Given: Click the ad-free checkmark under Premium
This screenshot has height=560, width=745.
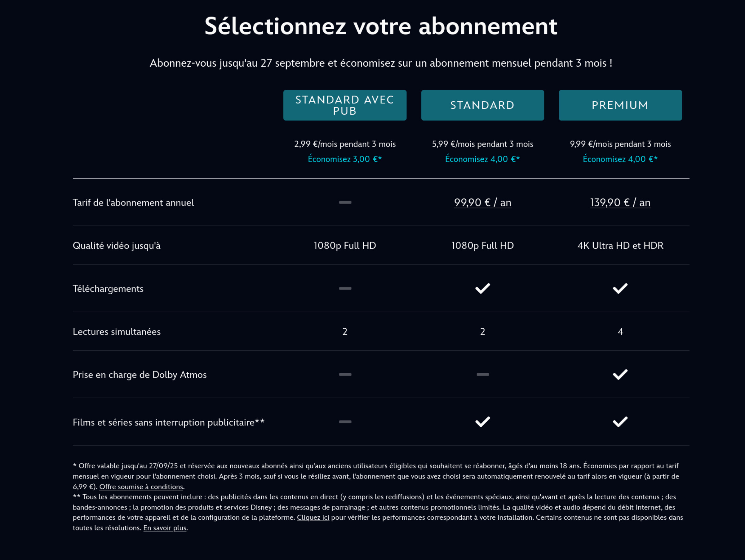Looking at the screenshot, I should tap(620, 421).
